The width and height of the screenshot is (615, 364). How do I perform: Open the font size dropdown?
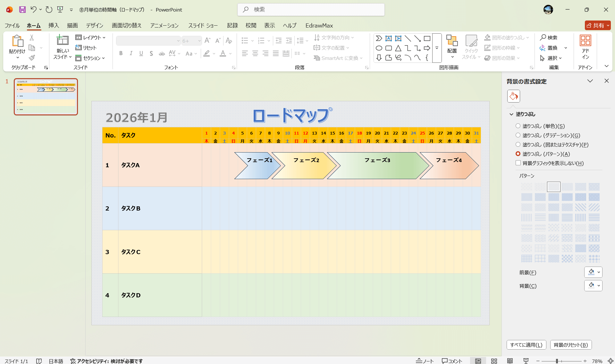pyautogui.click(x=199, y=41)
